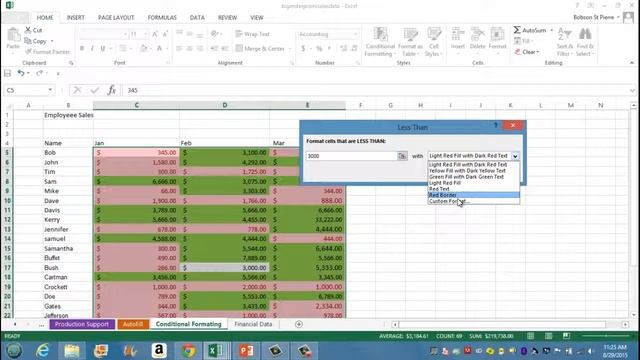
Task: Open the DATA ribbon tab
Action: (197, 18)
